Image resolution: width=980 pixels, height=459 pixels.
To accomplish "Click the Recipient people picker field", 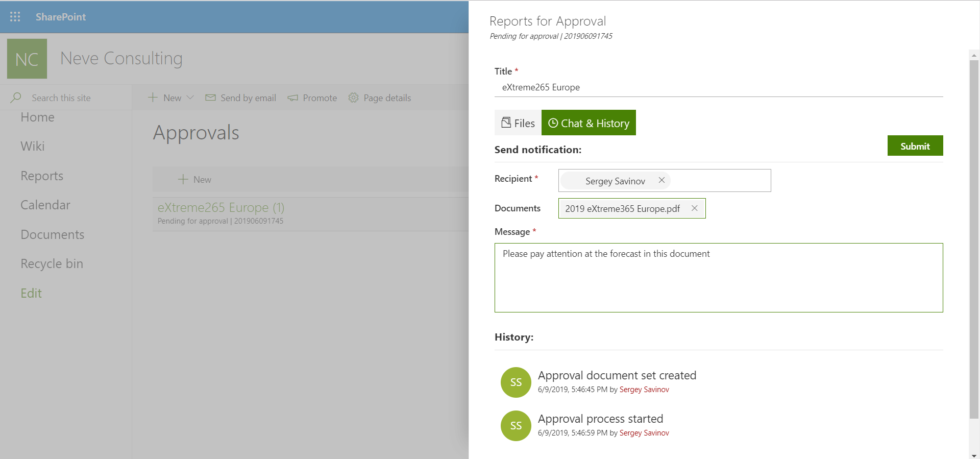I will [665, 181].
